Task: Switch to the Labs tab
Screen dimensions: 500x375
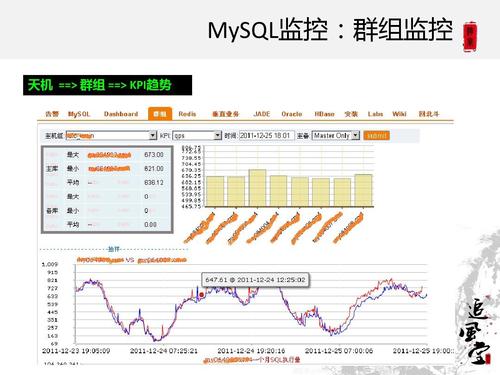Action: 375,114
